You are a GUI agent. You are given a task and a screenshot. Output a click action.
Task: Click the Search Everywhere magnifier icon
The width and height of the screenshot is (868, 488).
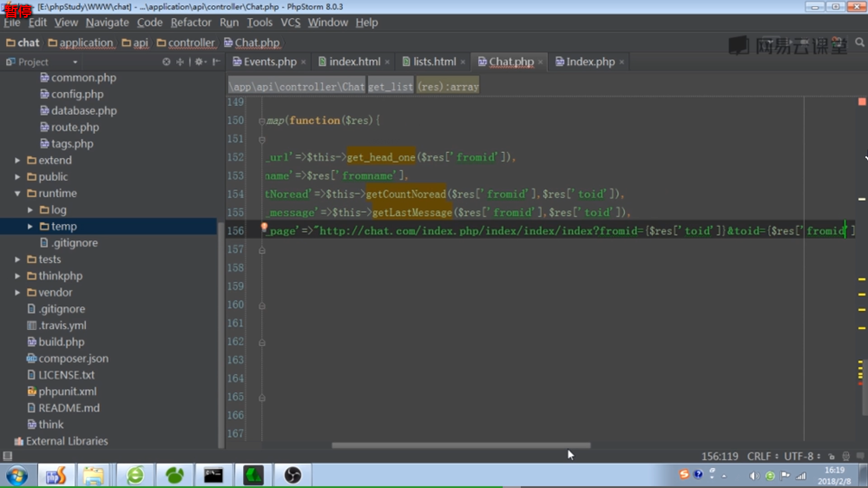[x=859, y=42]
